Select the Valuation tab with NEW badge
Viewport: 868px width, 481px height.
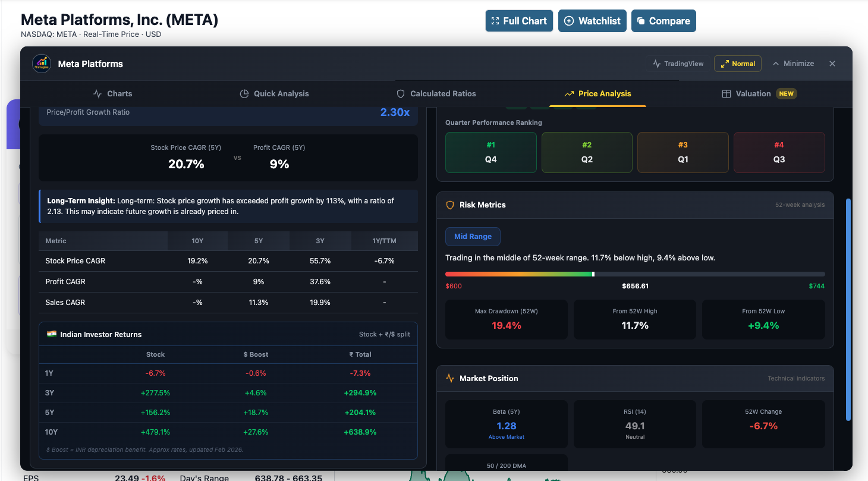point(759,93)
